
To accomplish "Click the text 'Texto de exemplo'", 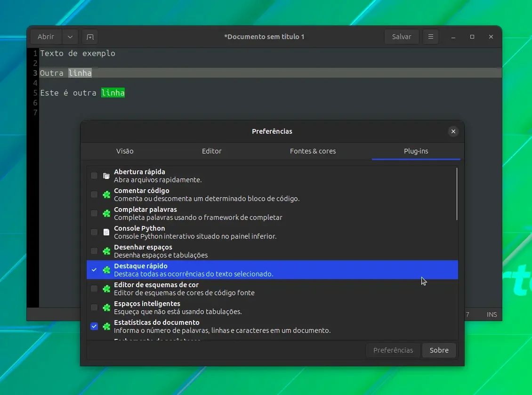I will [78, 53].
